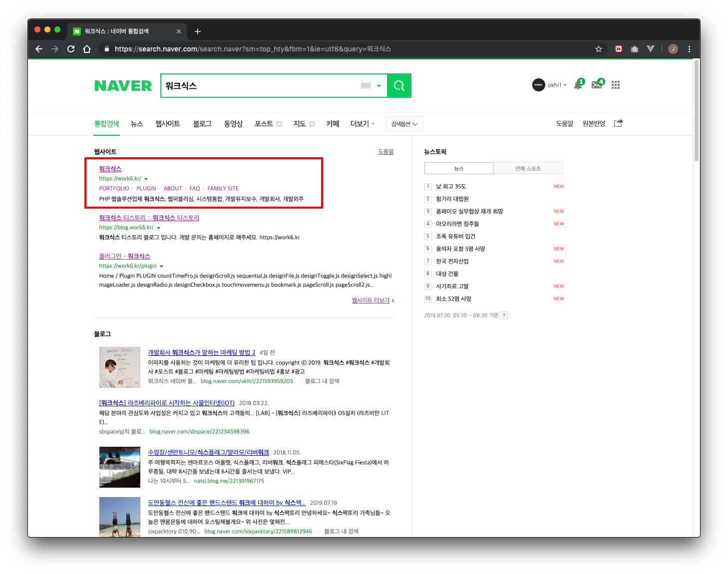The width and height of the screenshot is (728, 574).
Task: Click the green Naver search magnifier button
Action: point(399,85)
